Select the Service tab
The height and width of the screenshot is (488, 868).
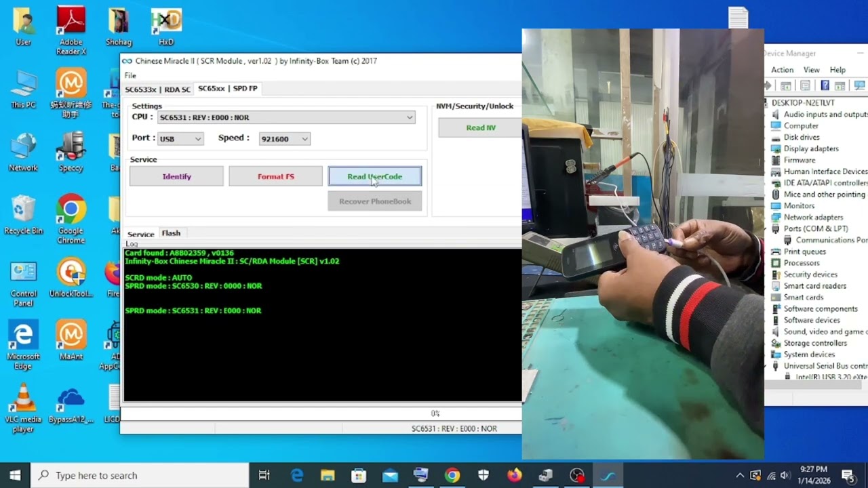(x=140, y=234)
